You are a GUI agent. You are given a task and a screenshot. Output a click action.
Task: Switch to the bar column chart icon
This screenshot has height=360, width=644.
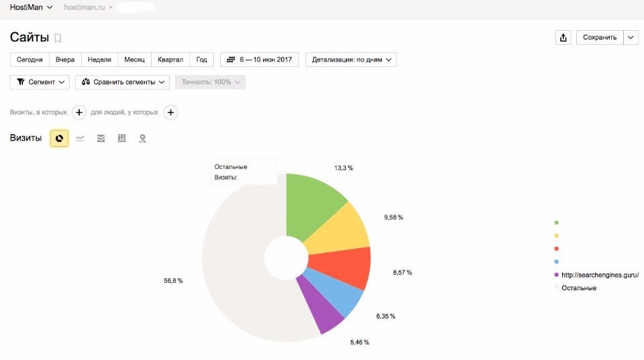click(121, 138)
